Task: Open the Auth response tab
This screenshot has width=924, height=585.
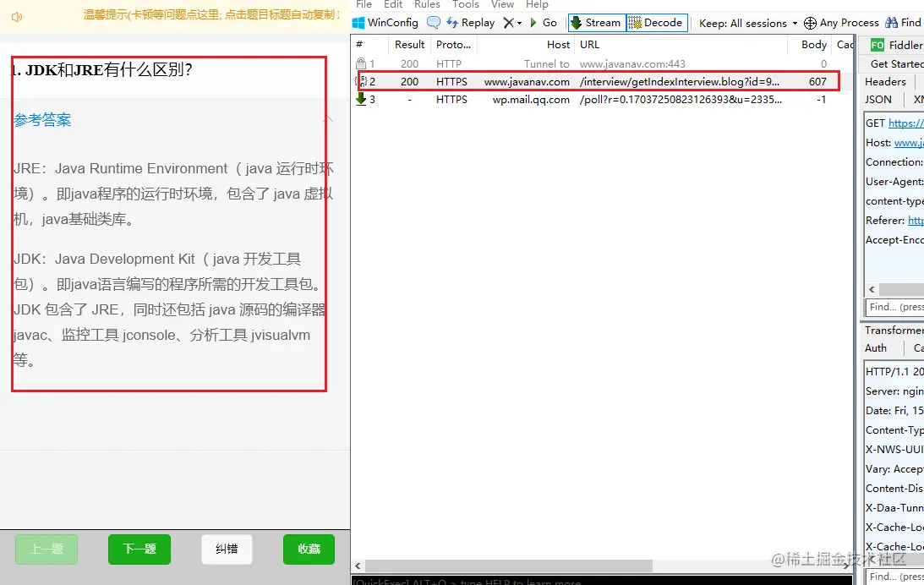Action: 876,348
